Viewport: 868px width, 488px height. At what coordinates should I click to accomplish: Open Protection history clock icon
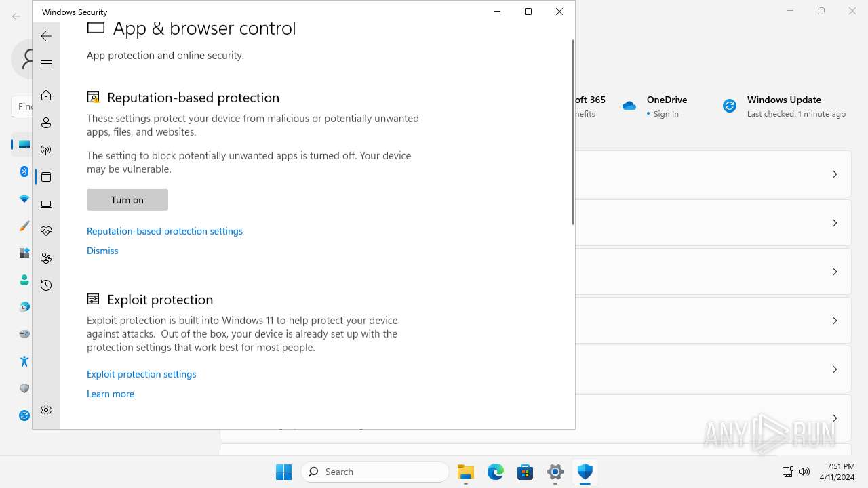point(46,285)
